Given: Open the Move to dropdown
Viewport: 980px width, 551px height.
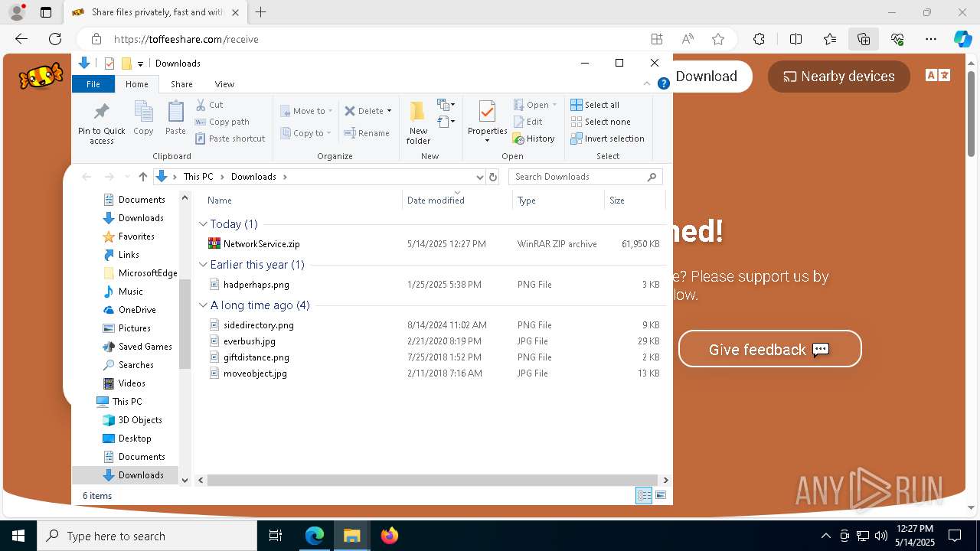Looking at the screenshot, I should (305, 111).
